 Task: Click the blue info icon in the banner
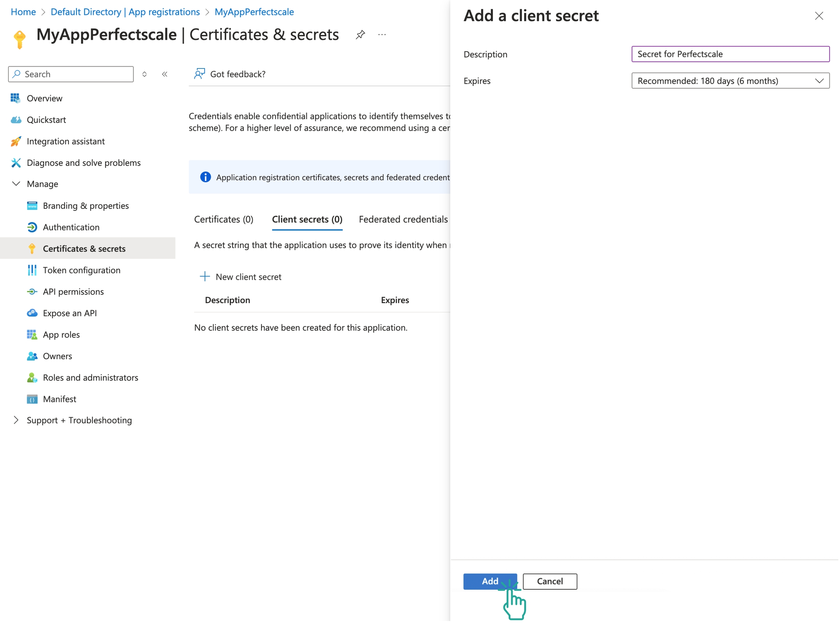(x=206, y=177)
